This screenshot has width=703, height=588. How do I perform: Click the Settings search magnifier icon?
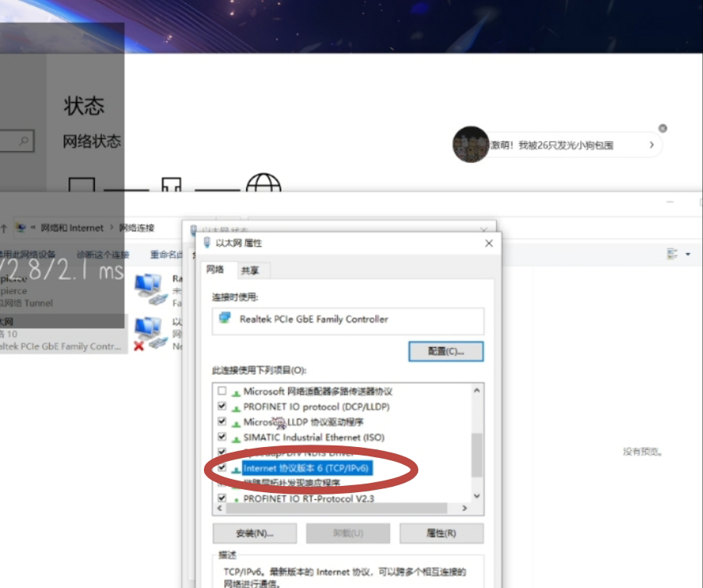(x=24, y=141)
